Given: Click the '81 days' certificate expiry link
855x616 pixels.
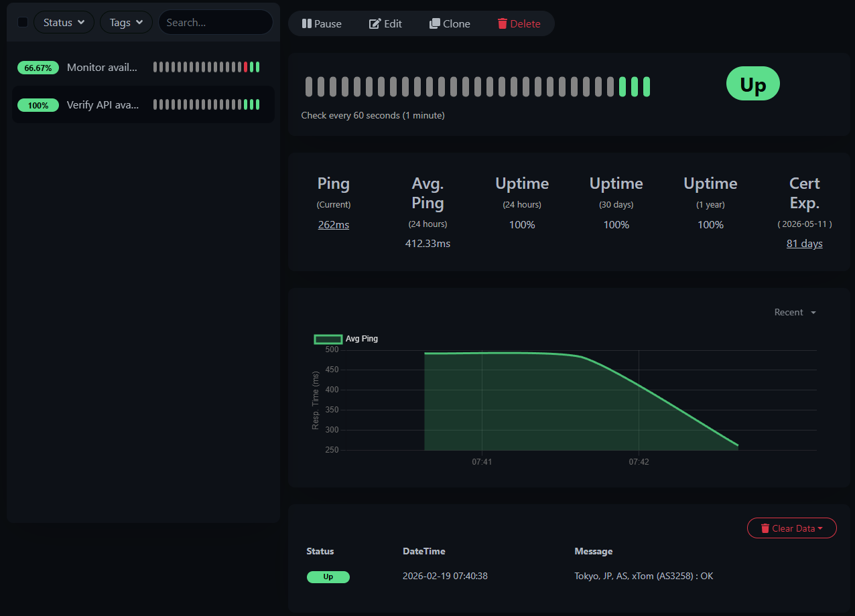Looking at the screenshot, I should 804,243.
